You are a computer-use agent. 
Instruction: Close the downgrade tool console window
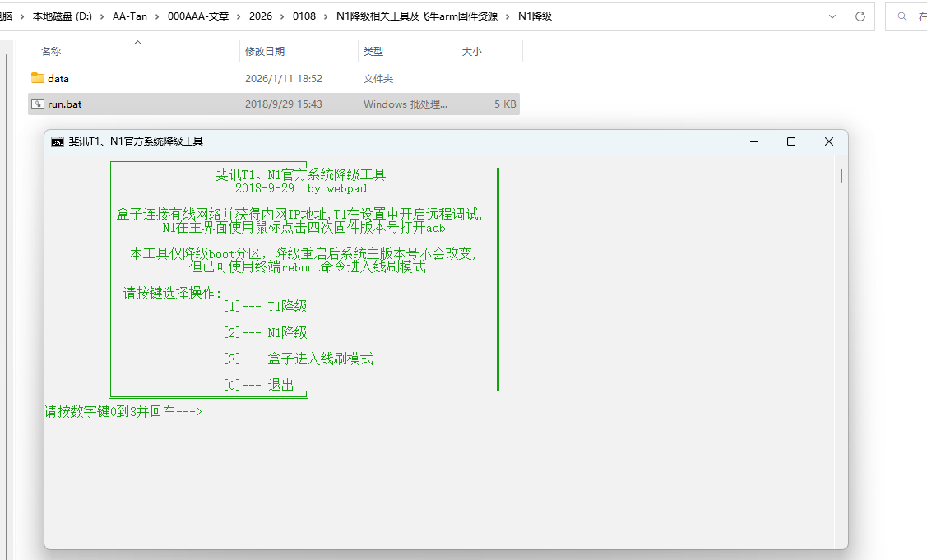point(828,141)
